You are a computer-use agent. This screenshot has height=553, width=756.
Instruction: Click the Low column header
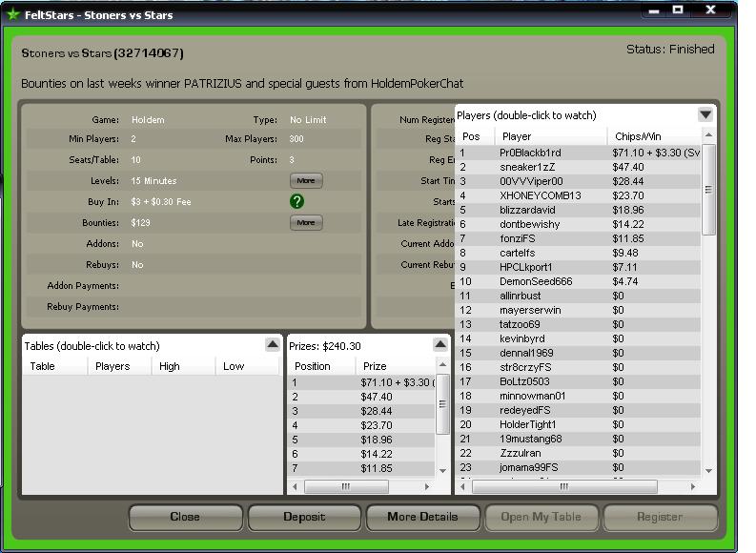(x=247, y=366)
